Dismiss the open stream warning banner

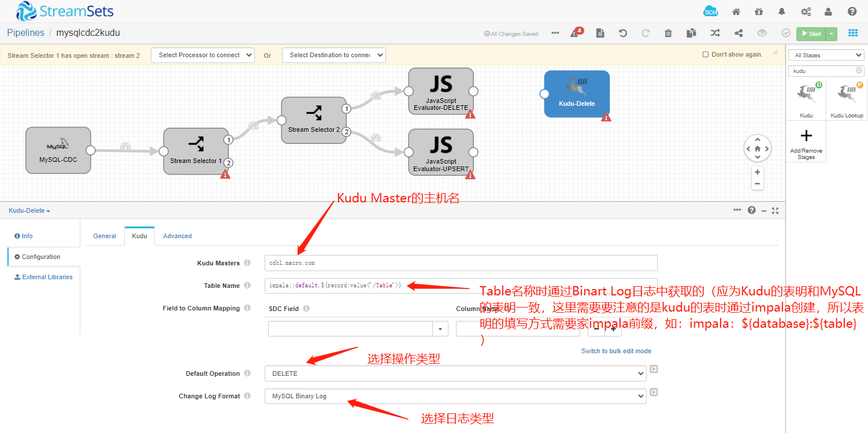[776, 53]
